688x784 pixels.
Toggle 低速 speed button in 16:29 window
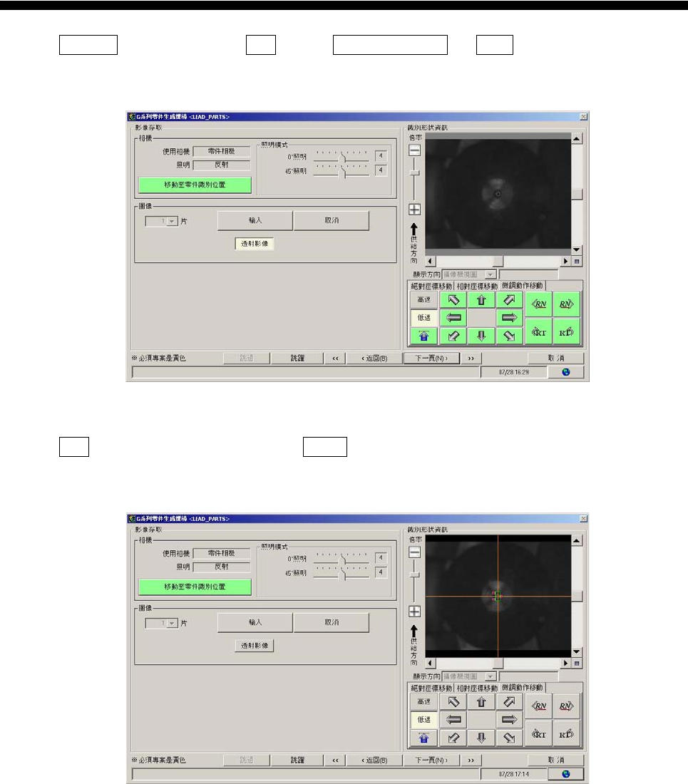[423, 317]
